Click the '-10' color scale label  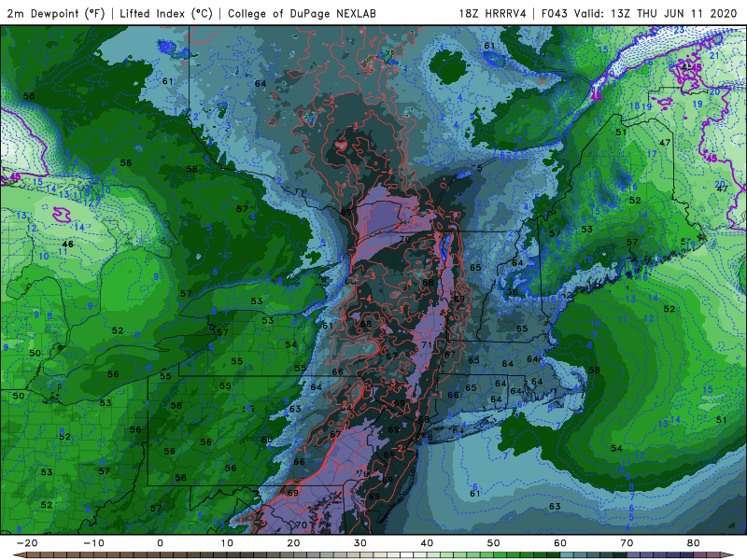pyautogui.click(x=93, y=543)
